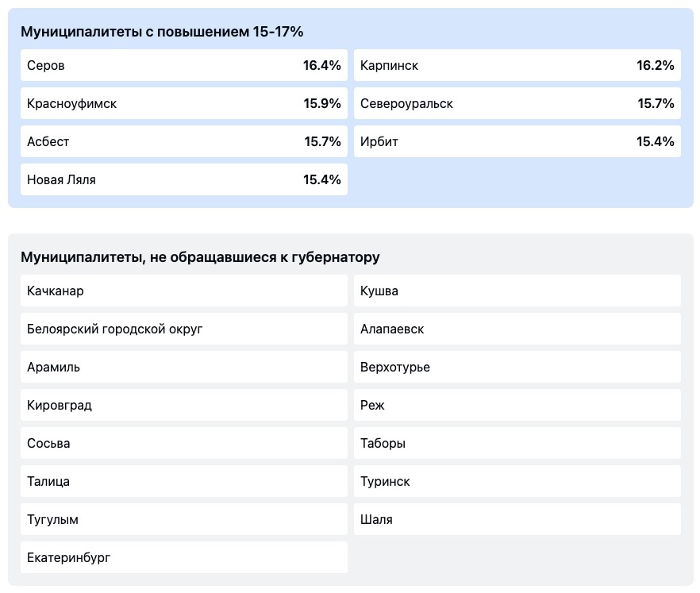
Task: Select the Алапаевск item
Action: pos(517,329)
